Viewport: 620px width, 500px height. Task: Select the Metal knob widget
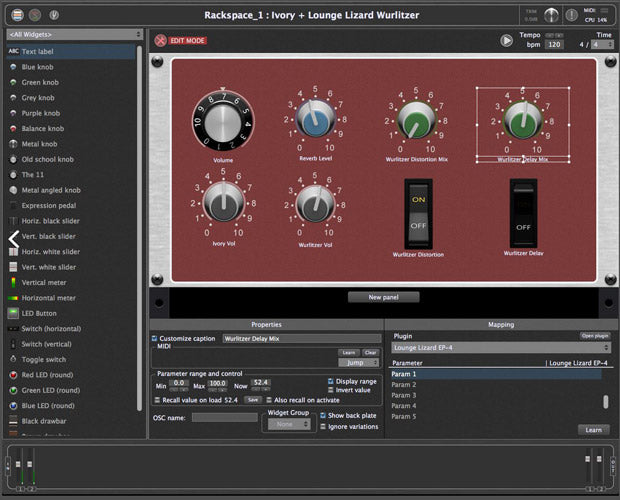(x=71, y=144)
